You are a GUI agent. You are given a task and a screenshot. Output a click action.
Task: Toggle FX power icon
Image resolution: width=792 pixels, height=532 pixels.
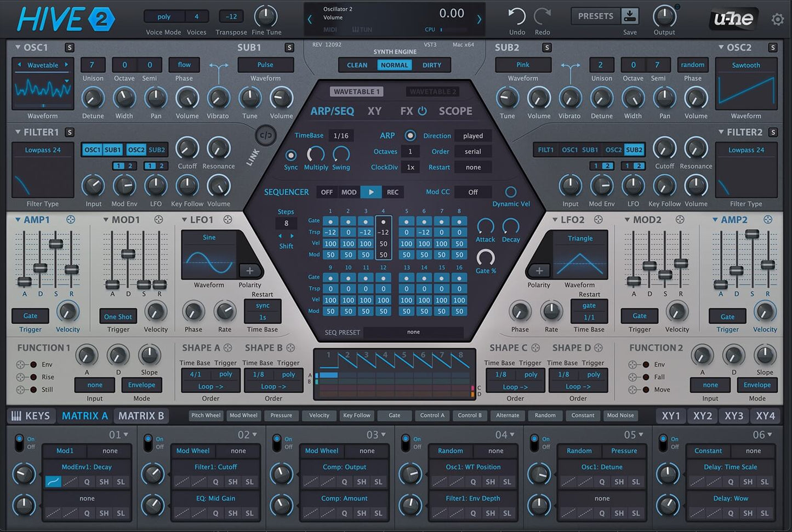click(422, 111)
